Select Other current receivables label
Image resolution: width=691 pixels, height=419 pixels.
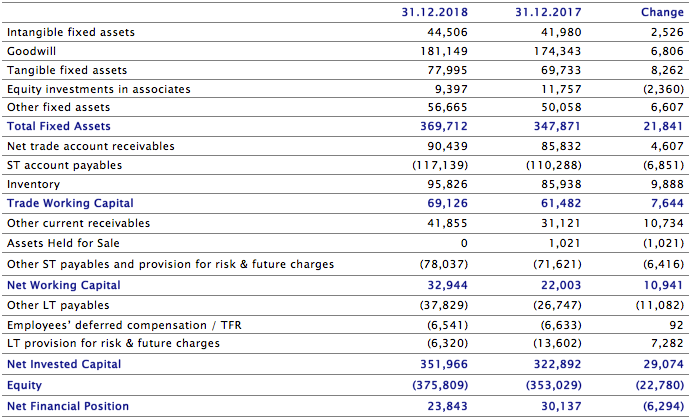78,223
